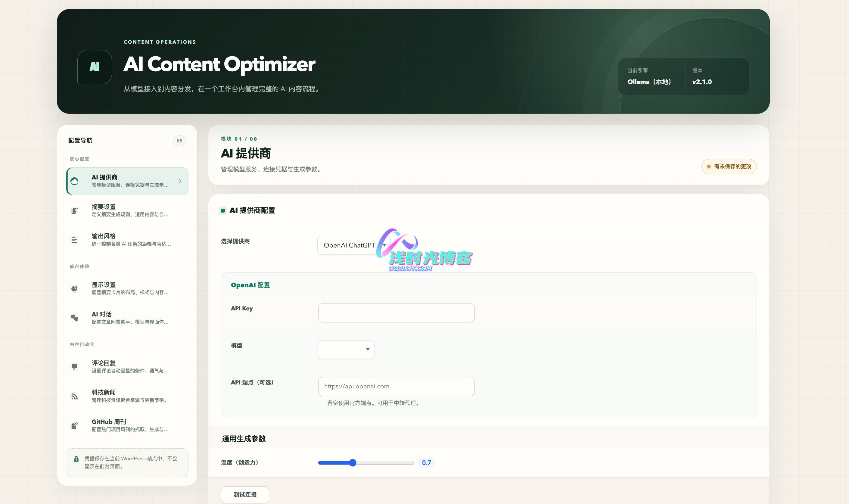Go to 输出风格 settings

pos(127,240)
